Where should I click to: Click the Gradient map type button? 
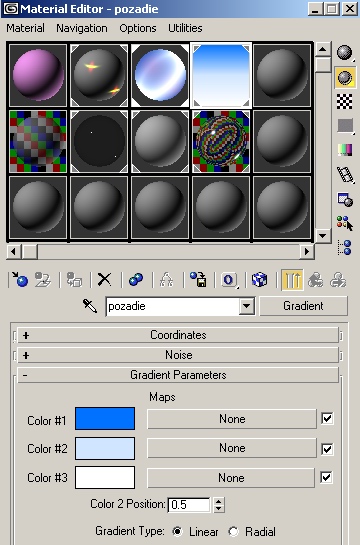pos(303,306)
